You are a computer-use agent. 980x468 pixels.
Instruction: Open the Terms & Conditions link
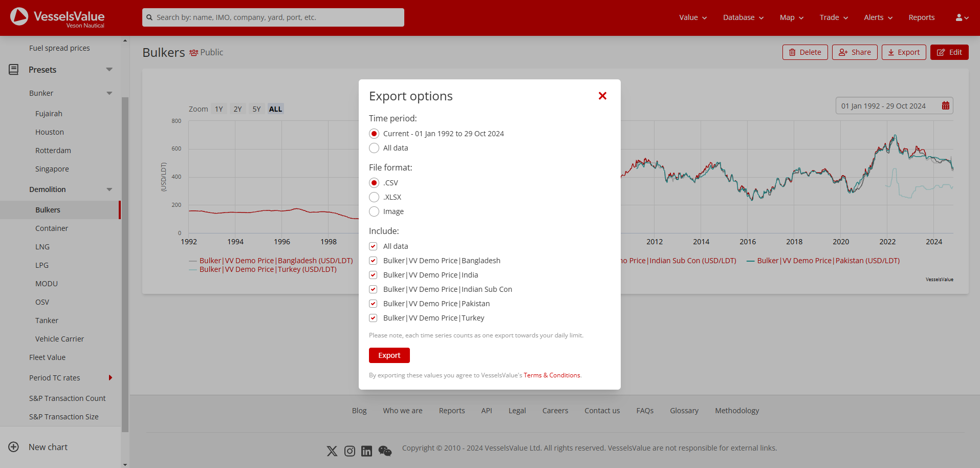click(552, 375)
